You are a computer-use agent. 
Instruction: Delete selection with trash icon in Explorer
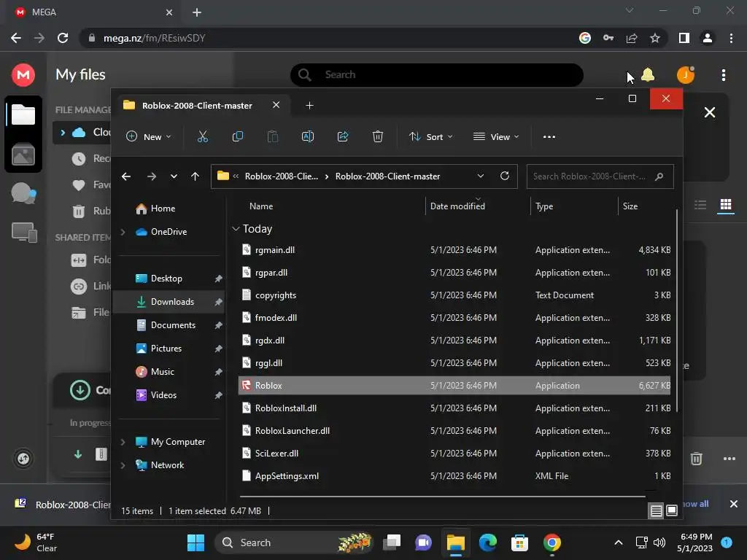point(378,136)
